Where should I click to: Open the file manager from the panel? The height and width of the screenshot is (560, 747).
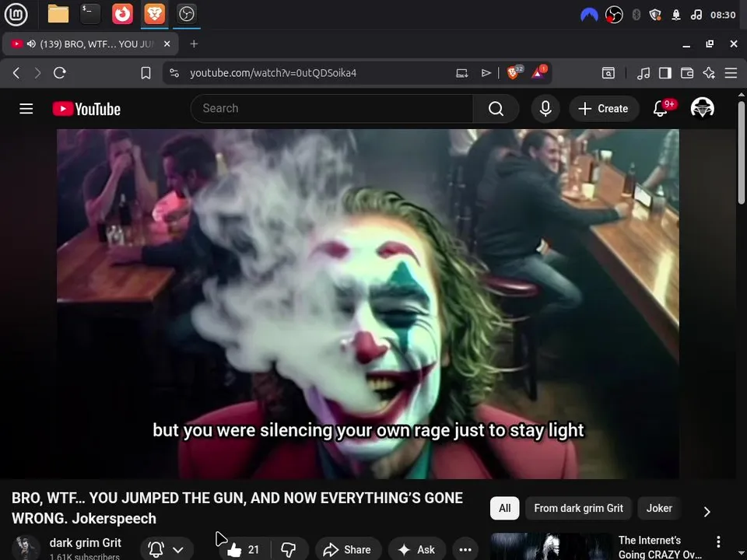(x=58, y=14)
